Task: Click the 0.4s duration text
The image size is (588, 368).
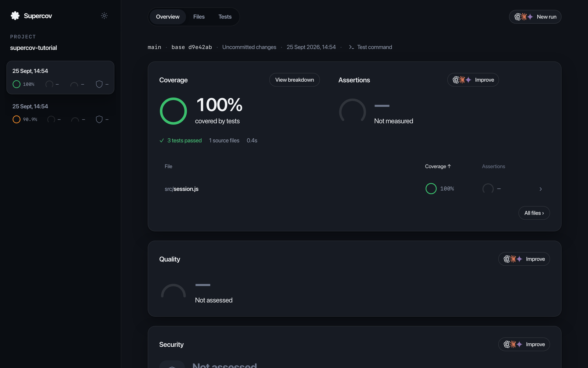Action: click(x=252, y=141)
